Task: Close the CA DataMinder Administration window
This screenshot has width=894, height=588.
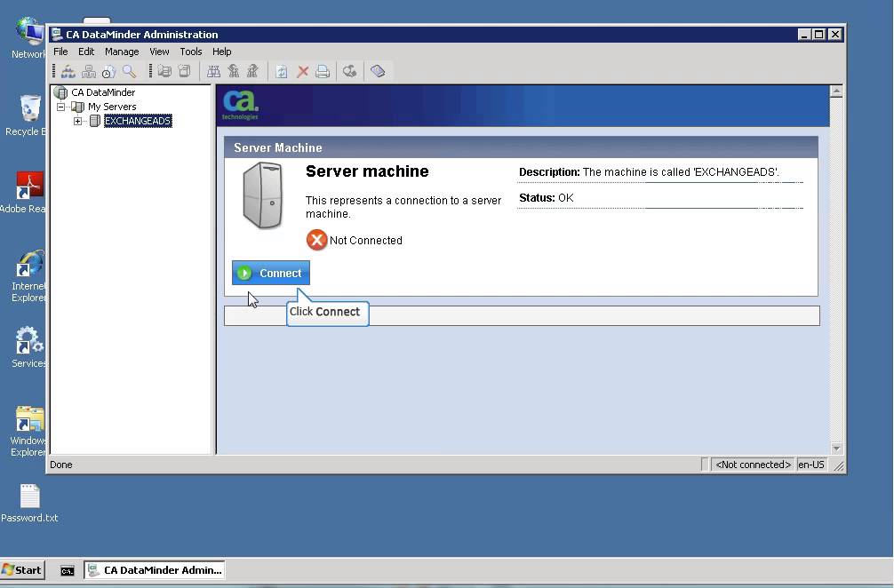Action: [x=834, y=35]
